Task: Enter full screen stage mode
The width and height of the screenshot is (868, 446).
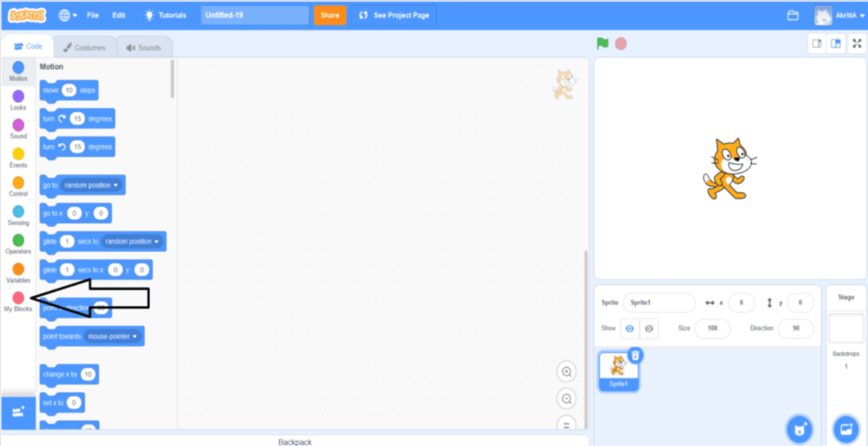Action: [857, 43]
